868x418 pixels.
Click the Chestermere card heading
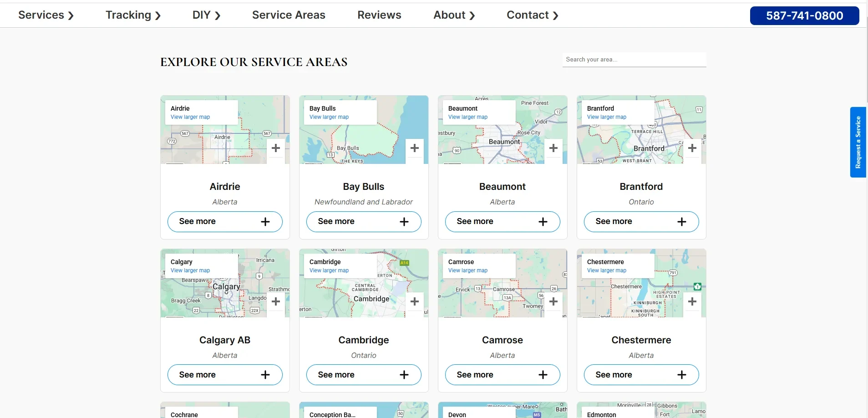641,340
